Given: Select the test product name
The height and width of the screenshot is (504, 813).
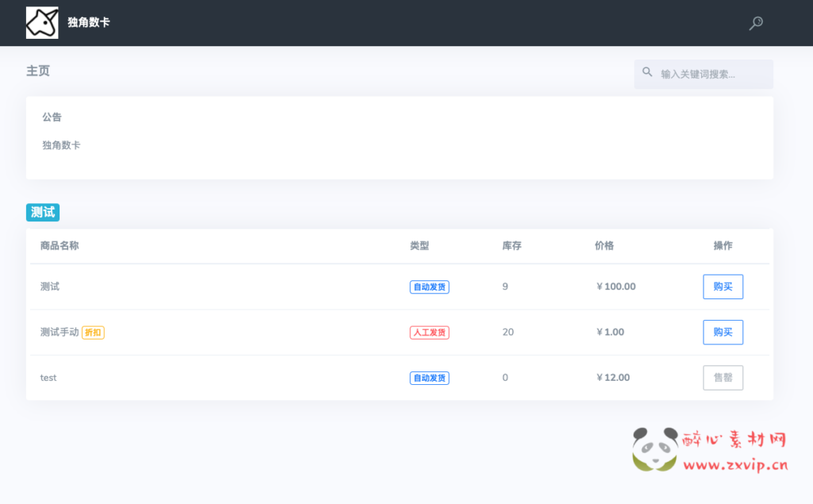Looking at the screenshot, I should point(48,378).
